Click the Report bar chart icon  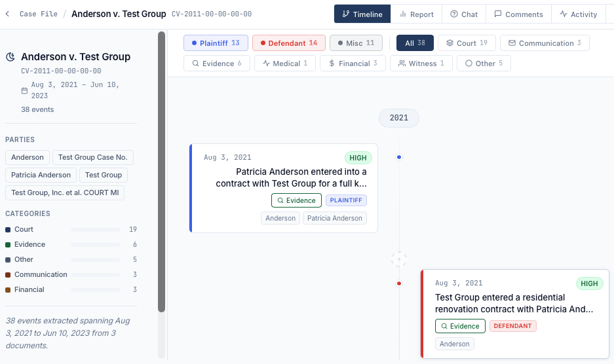(x=402, y=14)
